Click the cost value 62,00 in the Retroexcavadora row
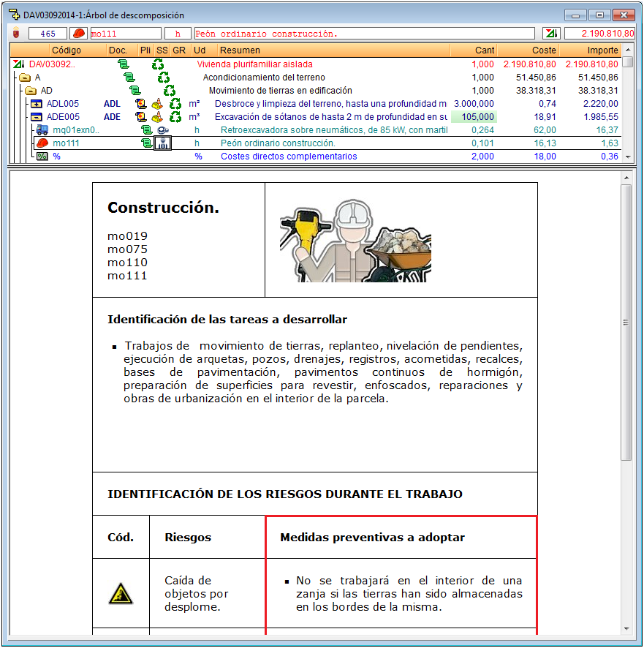 [545, 130]
